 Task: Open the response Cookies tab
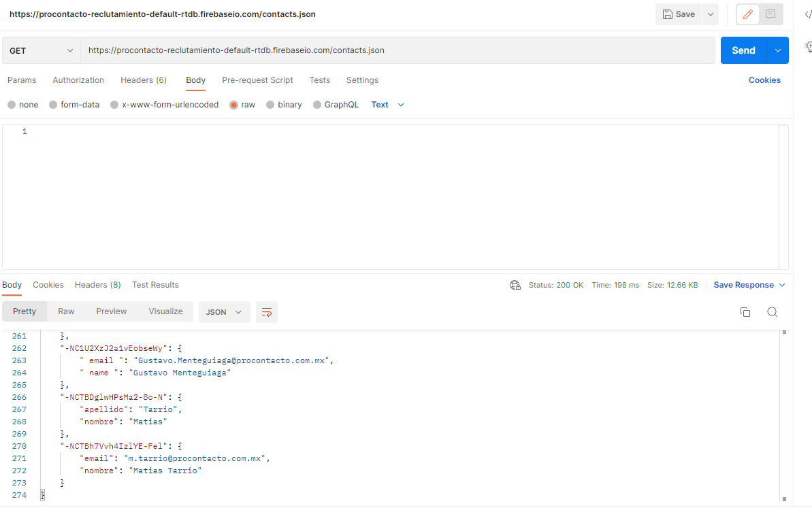48,285
